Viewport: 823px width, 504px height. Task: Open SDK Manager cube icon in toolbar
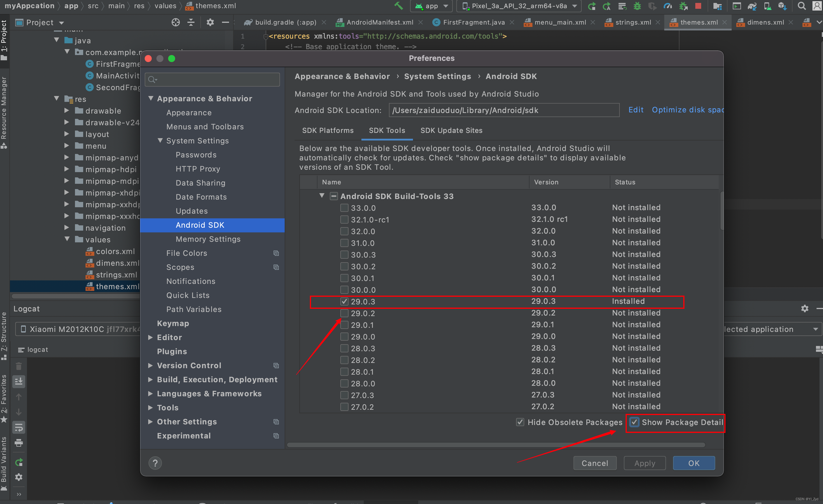(x=782, y=6)
